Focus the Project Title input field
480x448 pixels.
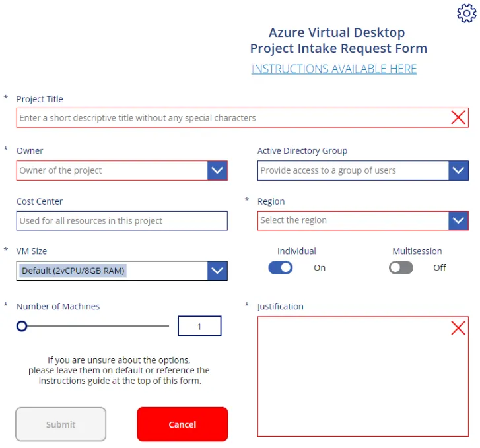(x=242, y=118)
